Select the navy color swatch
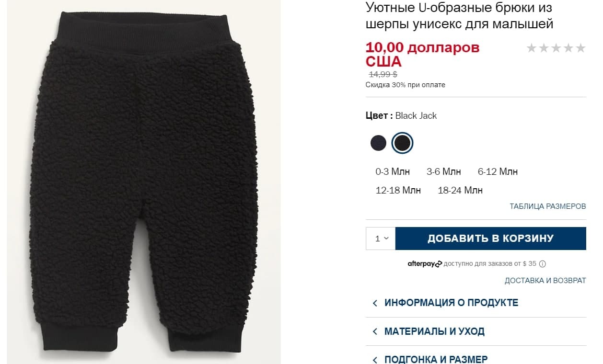This screenshot has width=603, height=364. 378,143
